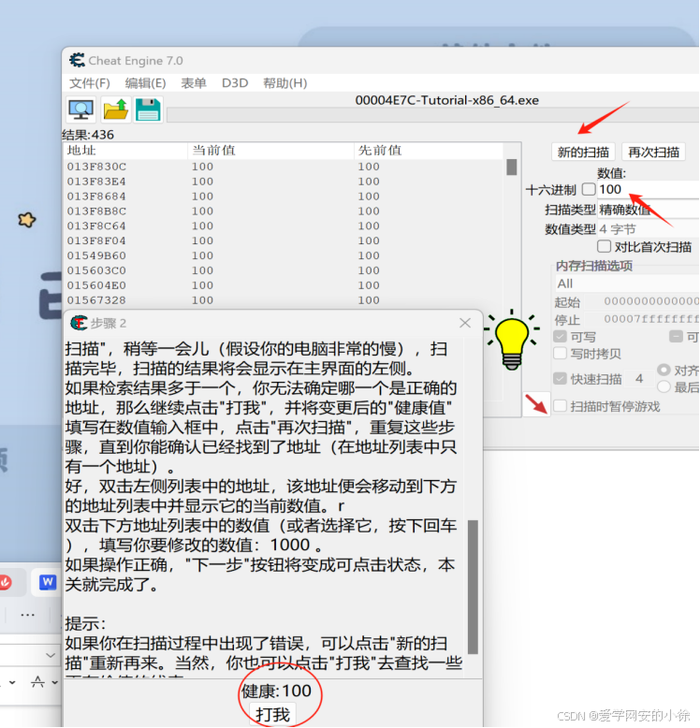
Task: Click the fast scan alignment value field
Action: point(639,379)
